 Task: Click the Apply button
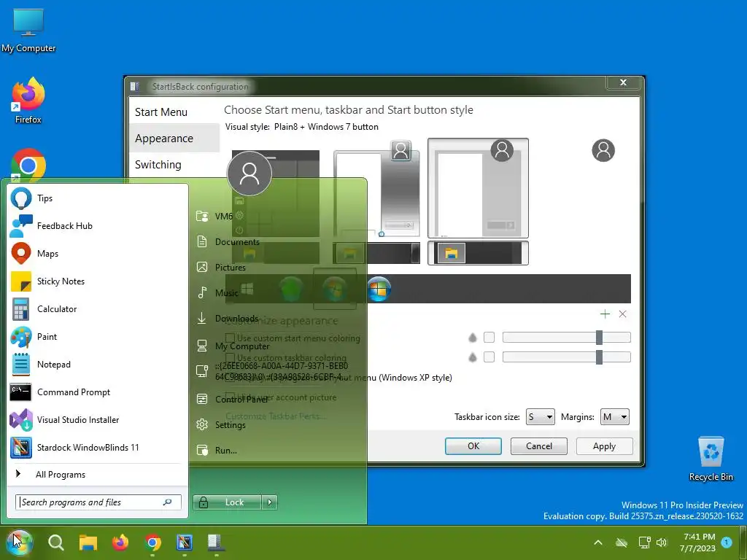click(604, 446)
